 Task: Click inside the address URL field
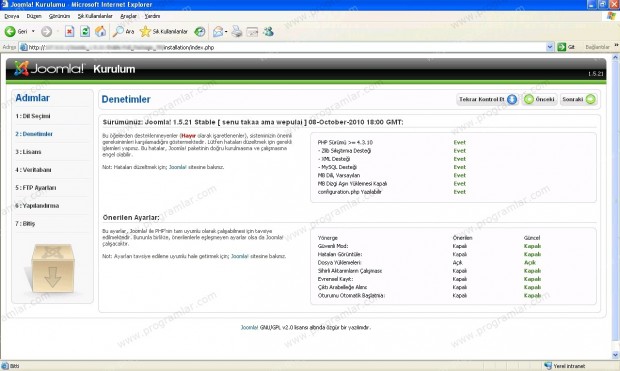(x=283, y=47)
